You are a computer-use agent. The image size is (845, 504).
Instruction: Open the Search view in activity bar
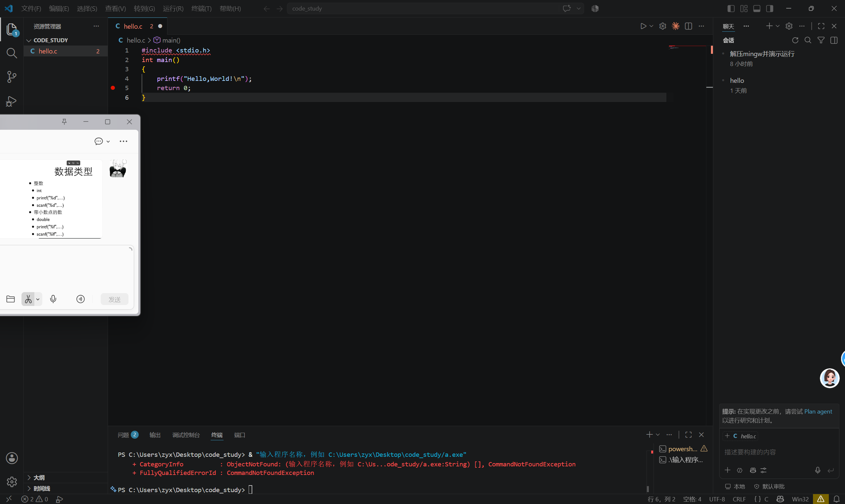[x=12, y=53]
